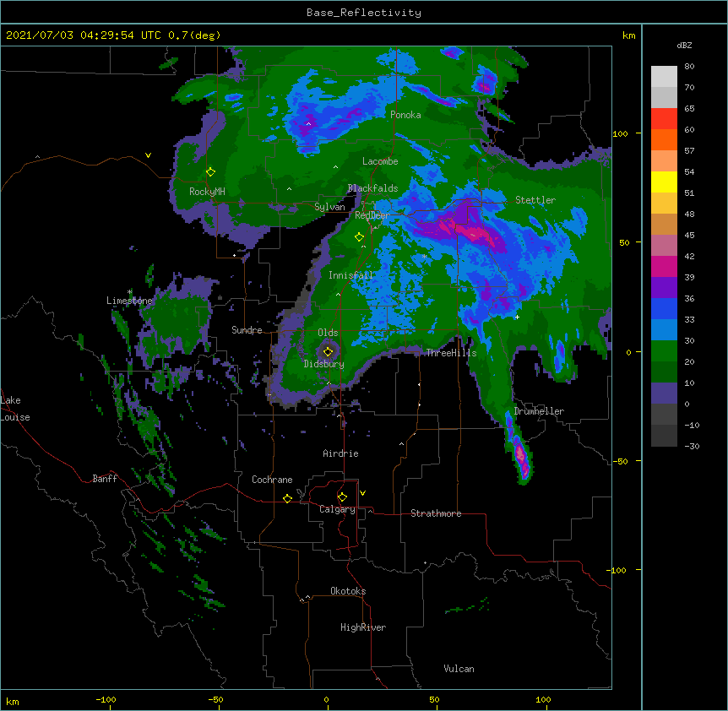The width and height of the screenshot is (728, 711).
Task: Click the Lake Louise label at left edge
Action: click(15, 409)
